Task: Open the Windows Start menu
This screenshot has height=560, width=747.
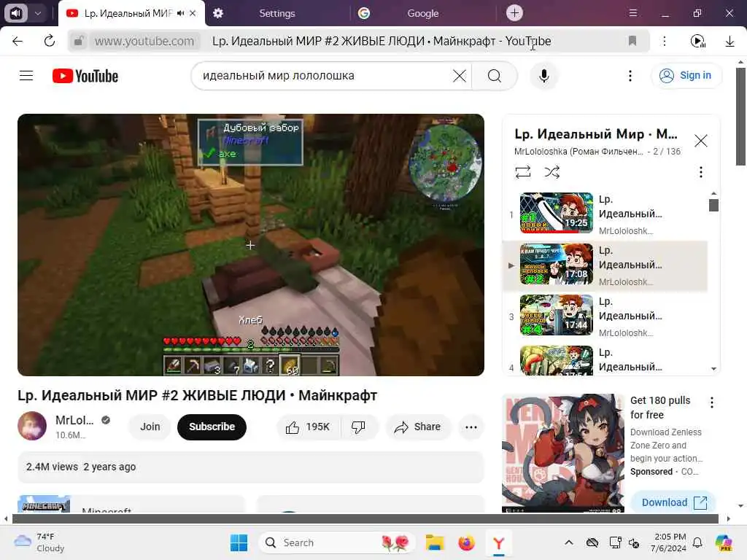Action: [x=239, y=542]
